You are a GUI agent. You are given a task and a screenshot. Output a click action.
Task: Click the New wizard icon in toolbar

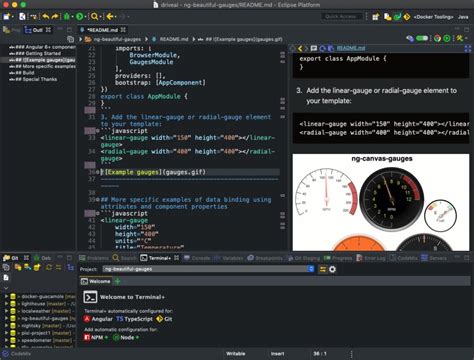coord(6,16)
